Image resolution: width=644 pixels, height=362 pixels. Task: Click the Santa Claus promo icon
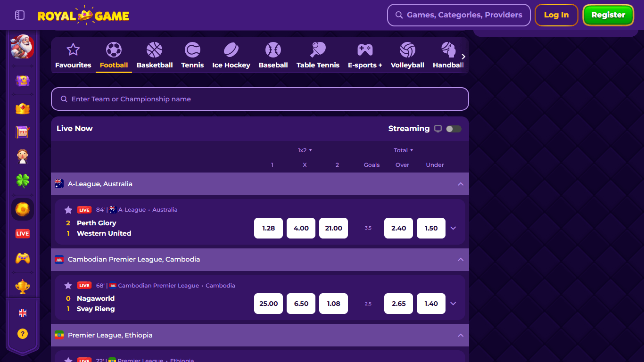[x=23, y=46]
